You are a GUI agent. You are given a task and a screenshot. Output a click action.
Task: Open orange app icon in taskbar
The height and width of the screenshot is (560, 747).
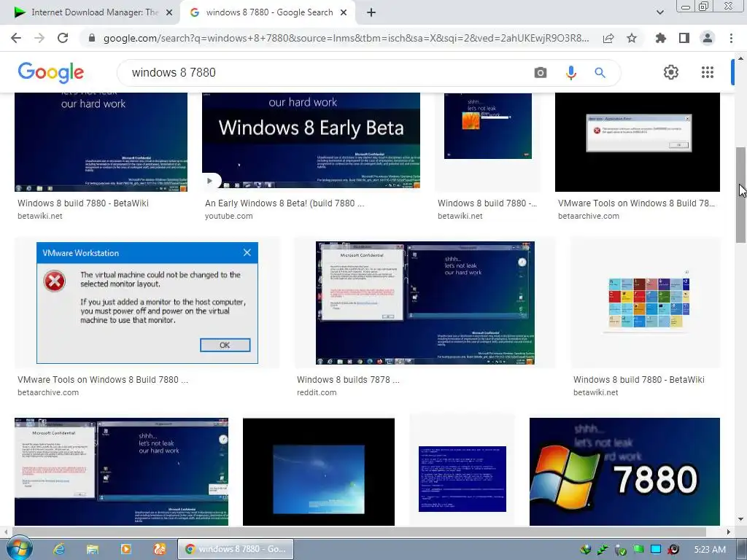coord(160,549)
